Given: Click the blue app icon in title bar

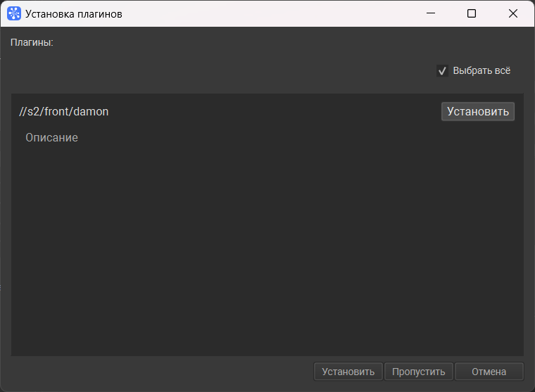Looking at the screenshot, I should coord(14,13).
